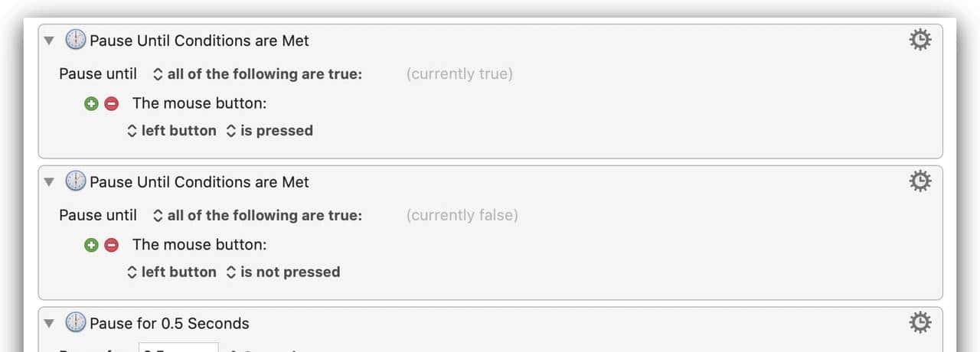Open 'left button' dropdown beside 'is pressed'
Screen dimensions: 980x352
tap(171, 131)
